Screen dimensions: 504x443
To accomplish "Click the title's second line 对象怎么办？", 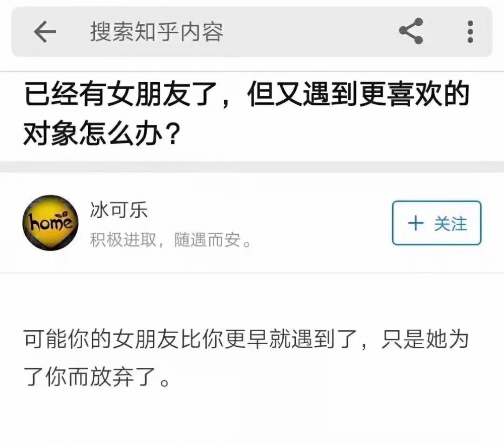I will click(x=101, y=133).
